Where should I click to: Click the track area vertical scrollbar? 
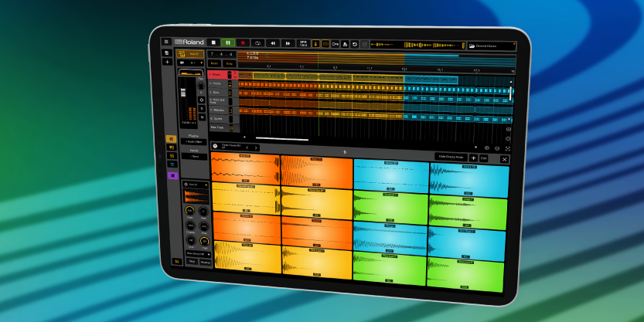[x=511, y=93]
